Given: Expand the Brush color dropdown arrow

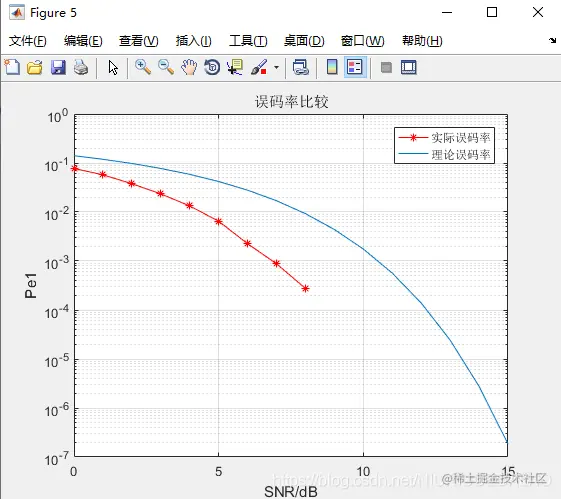Looking at the screenshot, I should (x=276, y=67).
